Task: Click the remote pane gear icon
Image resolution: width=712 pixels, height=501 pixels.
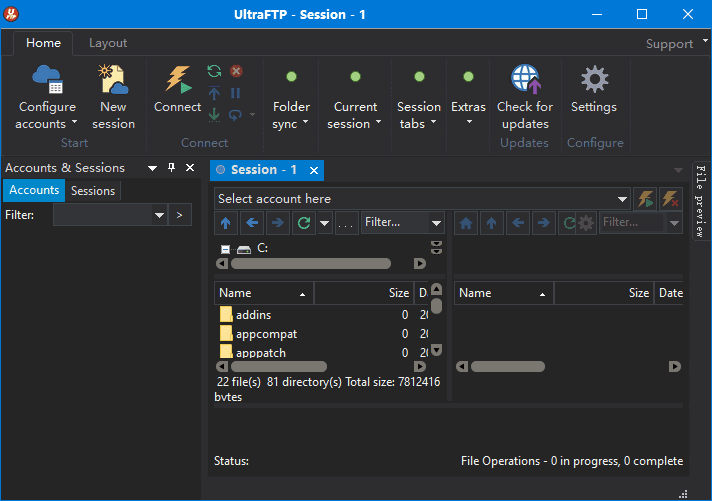Action: (x=586, y=223)
